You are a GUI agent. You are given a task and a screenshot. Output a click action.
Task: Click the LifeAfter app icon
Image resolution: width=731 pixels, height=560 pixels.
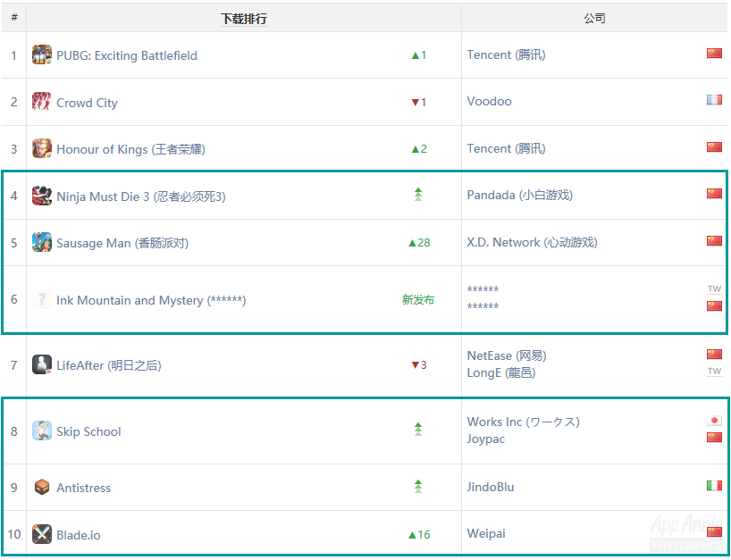tap(41, 364)
